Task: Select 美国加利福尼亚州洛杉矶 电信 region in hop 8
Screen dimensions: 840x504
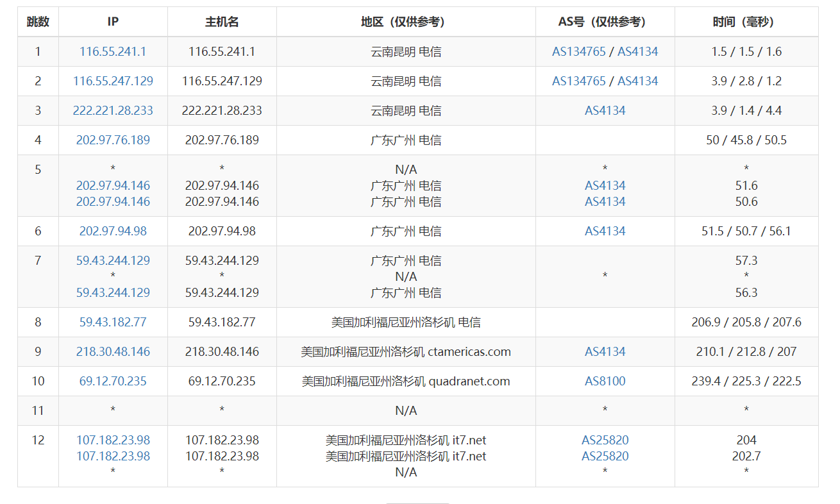Action: [406, 323]
